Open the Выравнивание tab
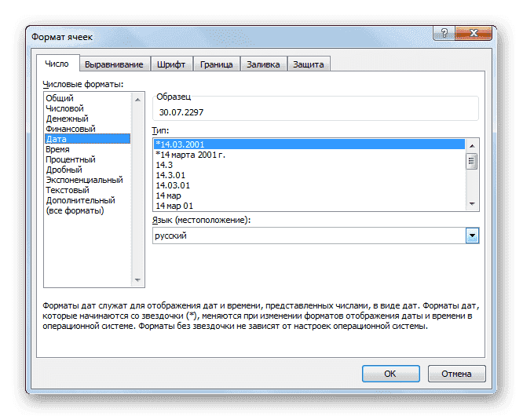 [x=114, y=64]
